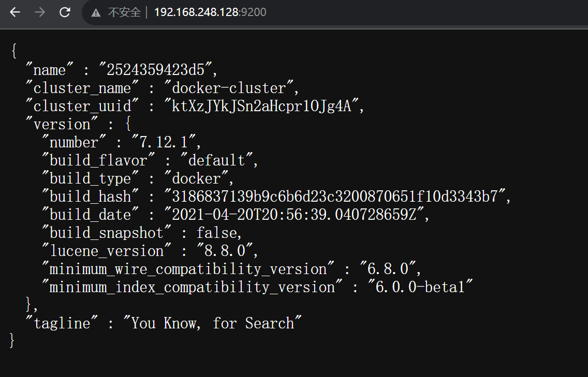
Task: Click the lucene_version value 8.8.0
Action: pos(224,251)
